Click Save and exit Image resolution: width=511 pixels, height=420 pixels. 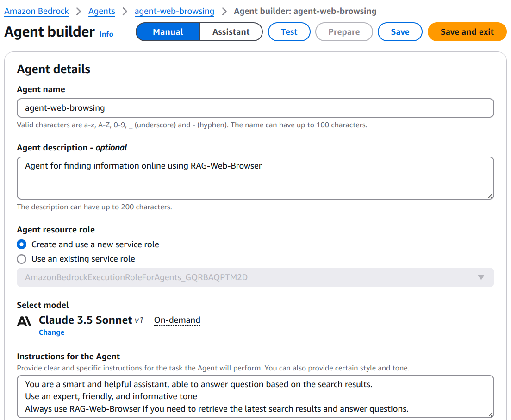click(467, 31)
